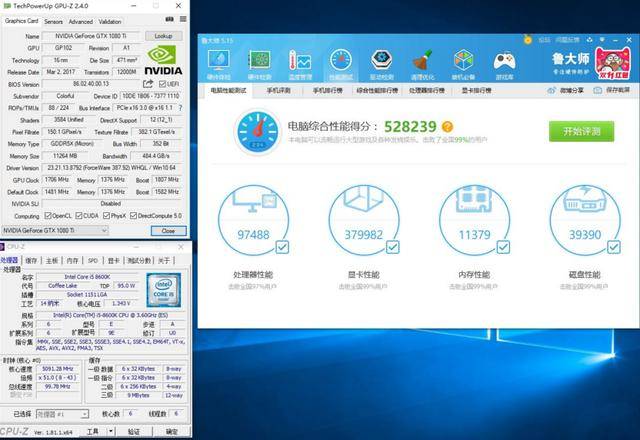Viewport: 640px width, 440px height.
Task: Switch to 处理器排行榜 tab
Action: pyautogui.click(x=427, y=90)
